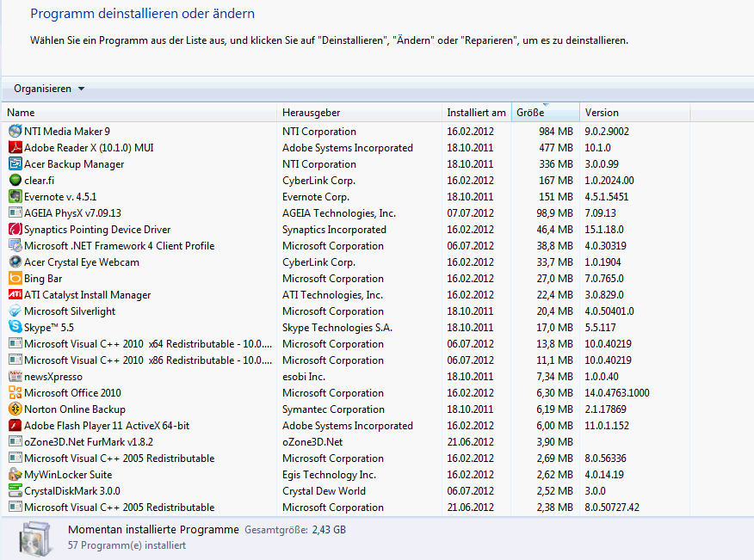Sort by the Installiert am column header

click(x=477, y=113)
